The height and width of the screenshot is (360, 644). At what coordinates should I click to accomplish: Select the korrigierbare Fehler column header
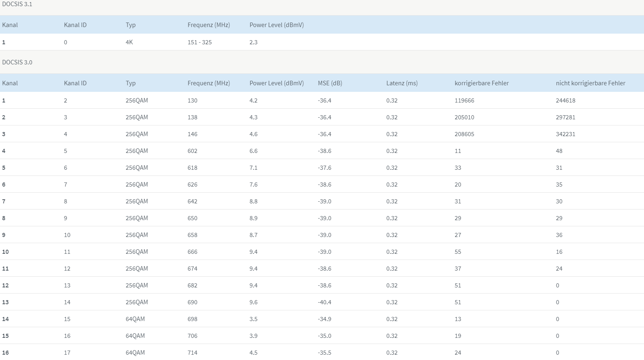click(x=482, y=83)
